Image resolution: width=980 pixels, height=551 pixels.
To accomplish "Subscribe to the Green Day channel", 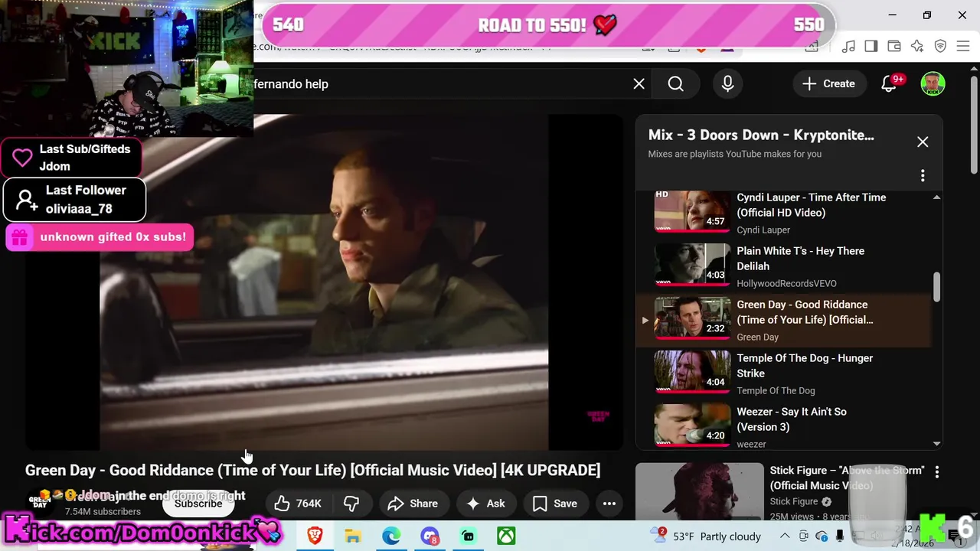I will click(198, 504).
